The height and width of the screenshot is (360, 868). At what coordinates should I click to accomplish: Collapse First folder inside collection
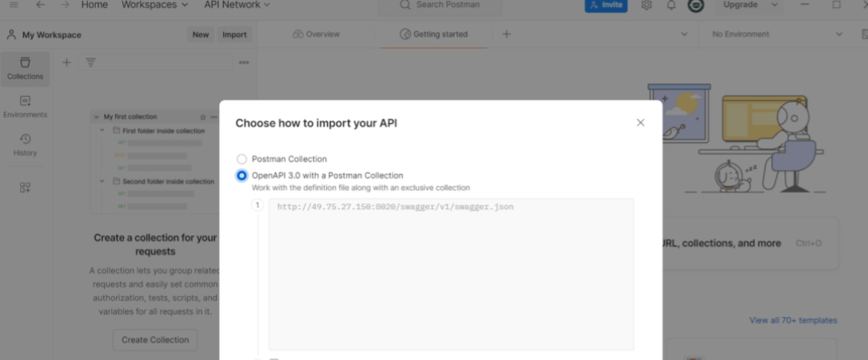coord(102,130)
